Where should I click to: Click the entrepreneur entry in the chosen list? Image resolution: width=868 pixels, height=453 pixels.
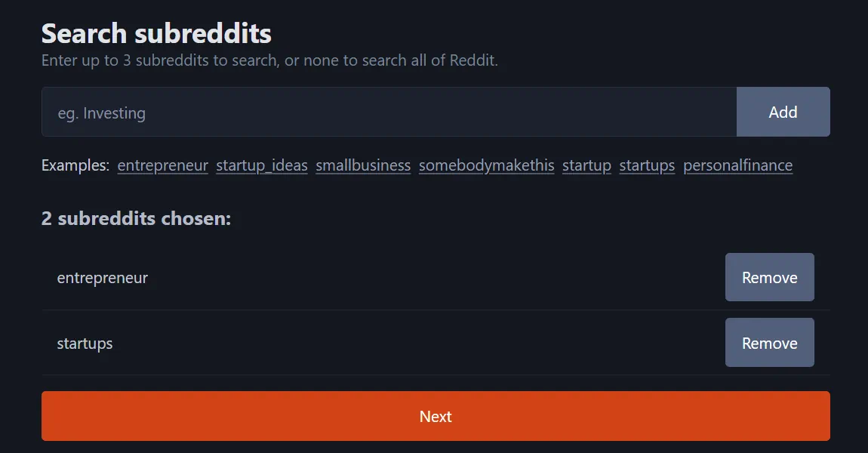click(x=103, y=278)
